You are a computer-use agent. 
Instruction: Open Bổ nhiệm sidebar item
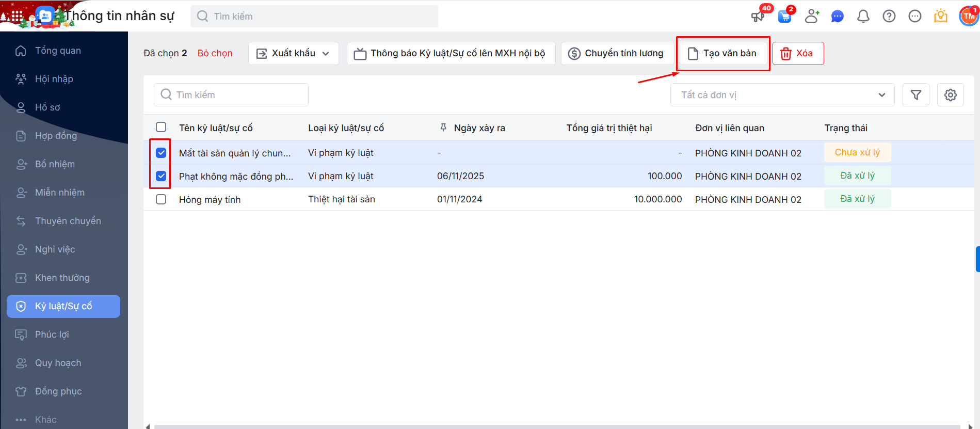[63, 164]
